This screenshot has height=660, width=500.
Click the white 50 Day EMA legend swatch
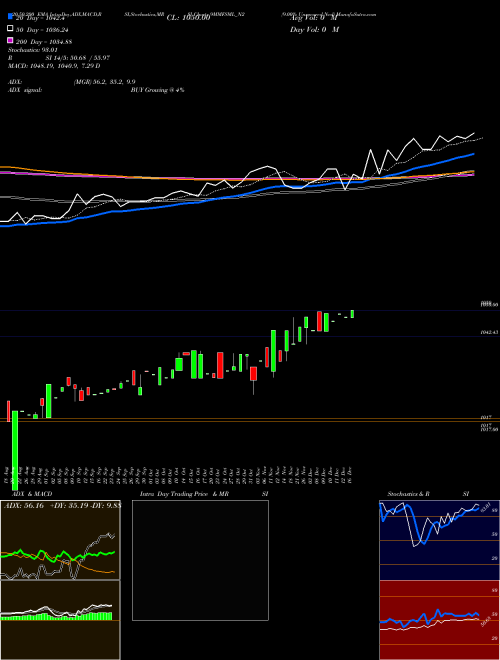pos(11,28)
